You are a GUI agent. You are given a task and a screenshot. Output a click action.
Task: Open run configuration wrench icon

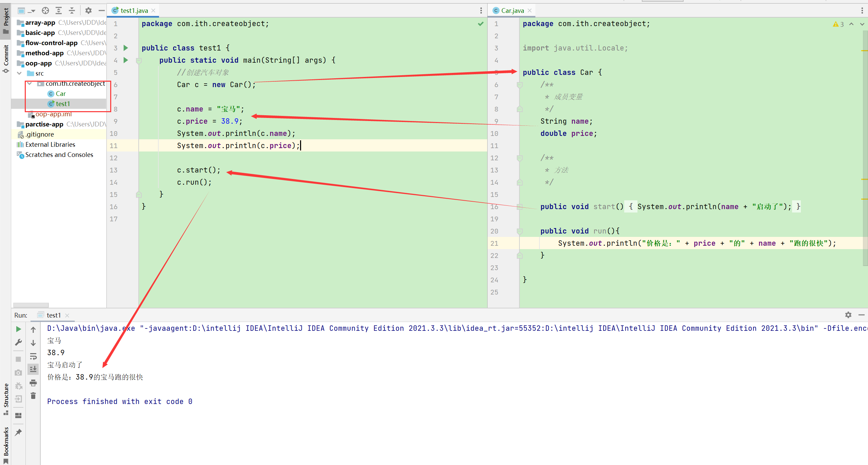pos(19,342)
